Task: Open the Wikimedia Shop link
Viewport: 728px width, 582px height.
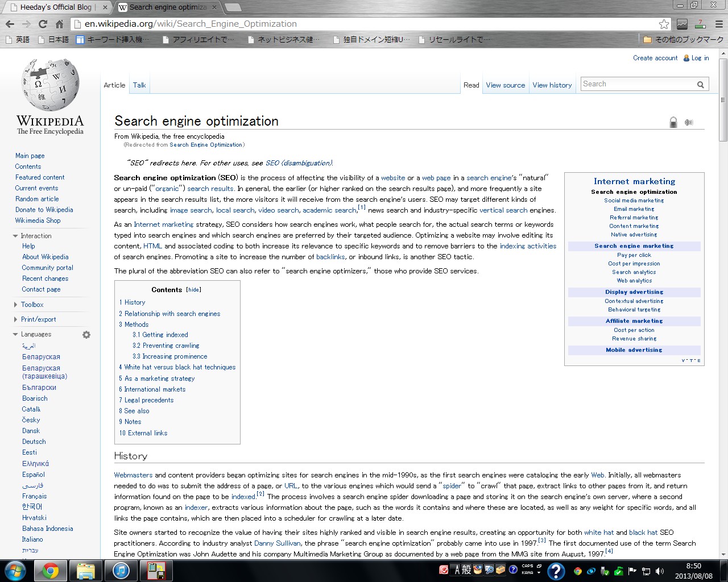Action: click(x=38, y=221)
